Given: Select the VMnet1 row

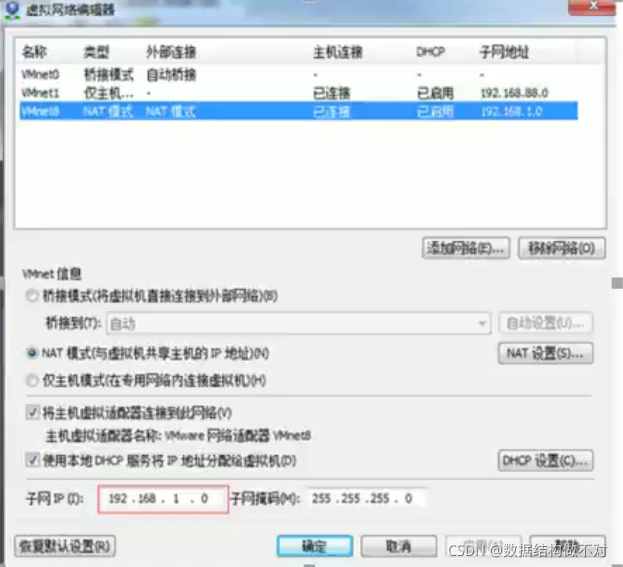Looking at the screenshot, I should pos(299,93).
